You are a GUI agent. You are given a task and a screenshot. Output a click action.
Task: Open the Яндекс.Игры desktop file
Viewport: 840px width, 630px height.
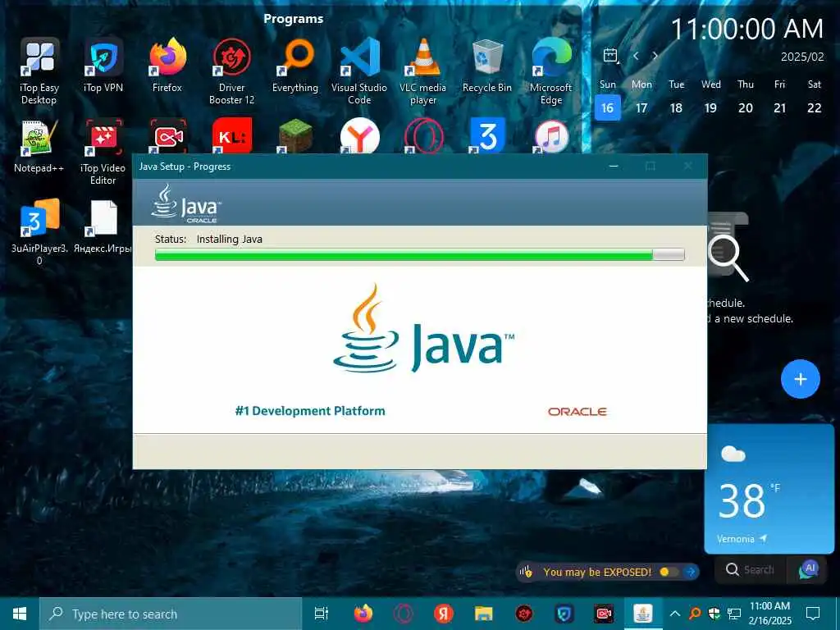point(103,226)
